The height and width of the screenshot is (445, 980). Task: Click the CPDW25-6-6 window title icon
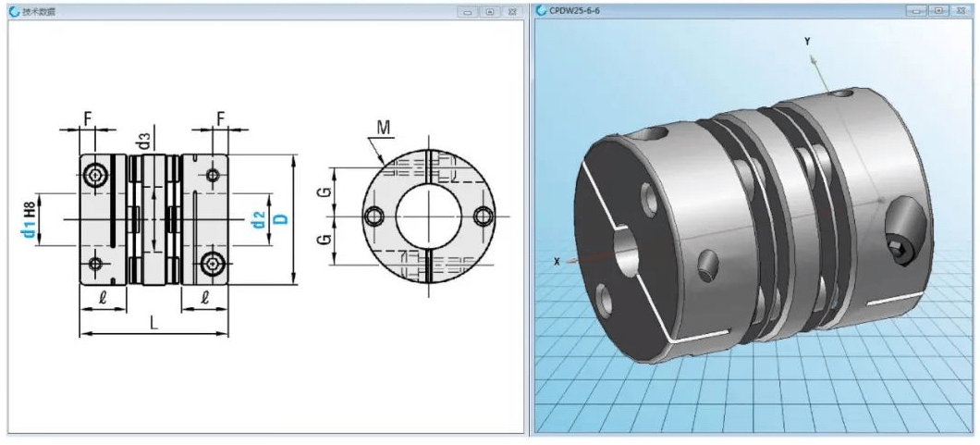[x=540, y=10]
